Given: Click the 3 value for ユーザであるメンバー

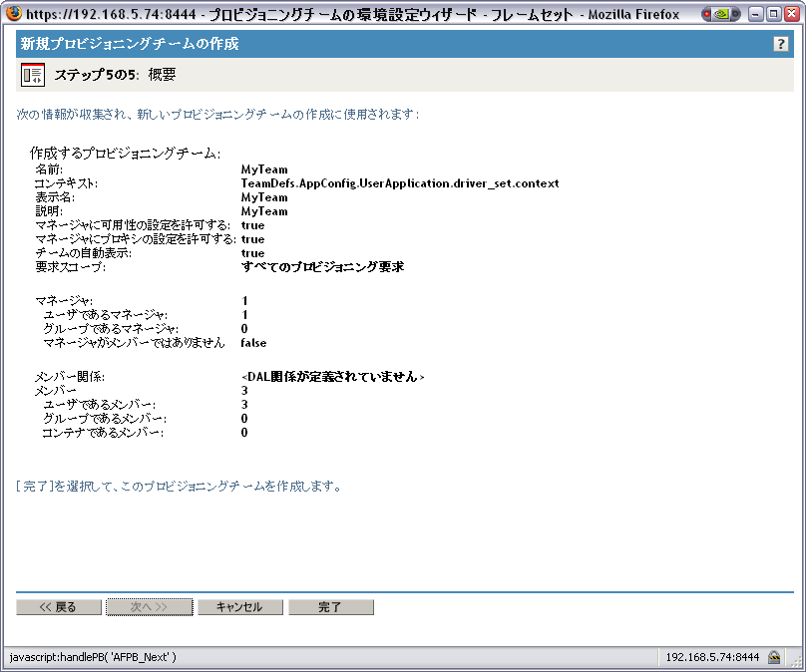Looking at the screenshot, I should click(x=244, y=405).
